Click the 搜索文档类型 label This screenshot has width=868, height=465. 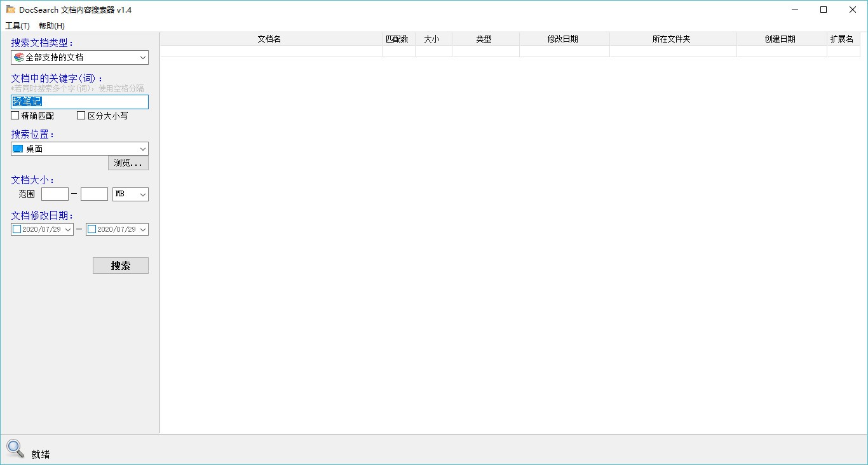pyautogui.click(x=42, y=43)
